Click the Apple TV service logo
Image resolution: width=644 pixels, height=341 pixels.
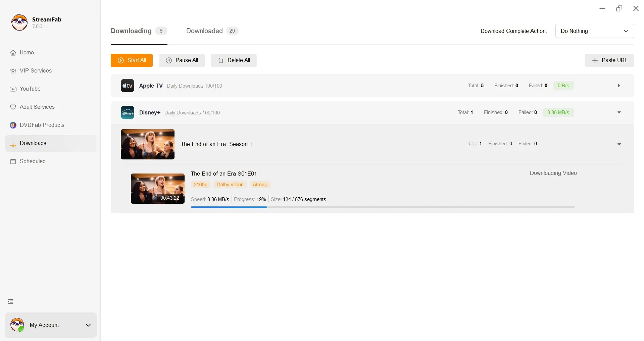128,86
